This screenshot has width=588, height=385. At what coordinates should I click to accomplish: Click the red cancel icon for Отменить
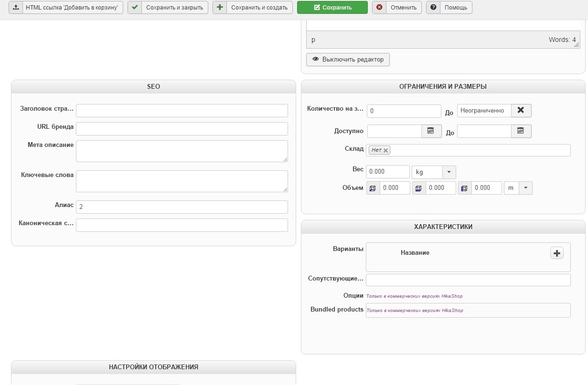379,8
